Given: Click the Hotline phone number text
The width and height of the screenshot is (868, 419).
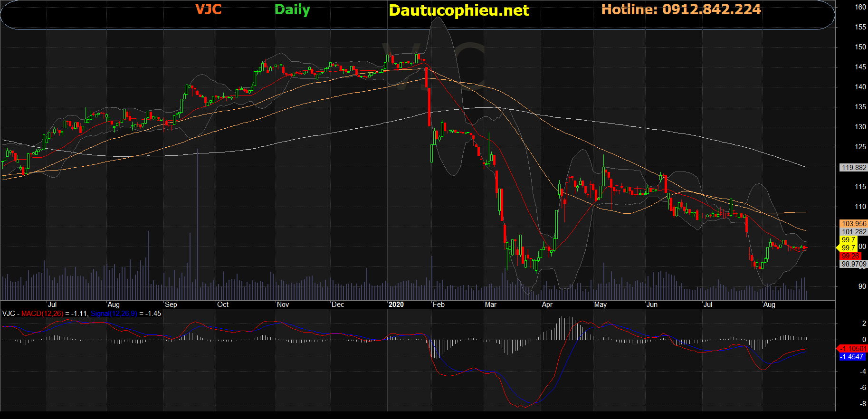Looking at the screenshot, I should pos(681,10).
